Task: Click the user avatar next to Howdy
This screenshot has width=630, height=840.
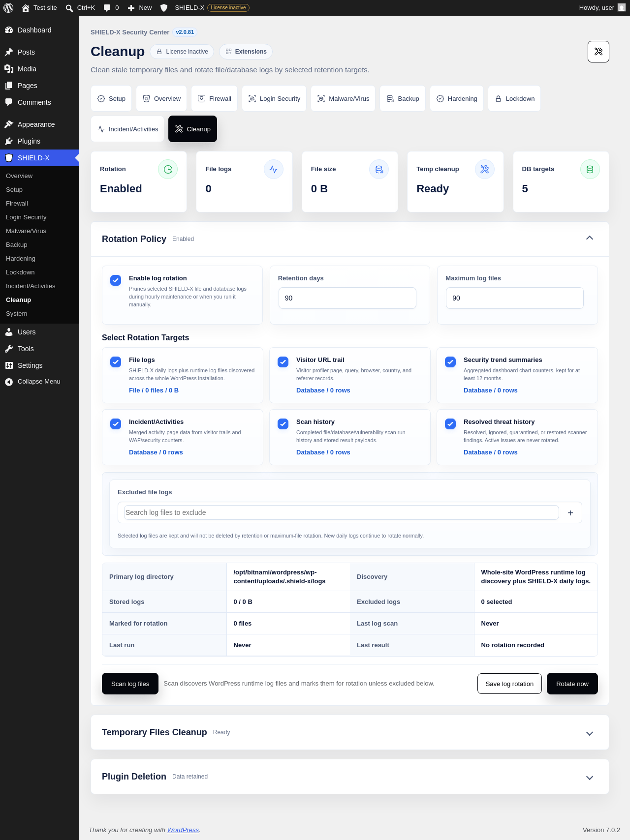Action: 622,8
